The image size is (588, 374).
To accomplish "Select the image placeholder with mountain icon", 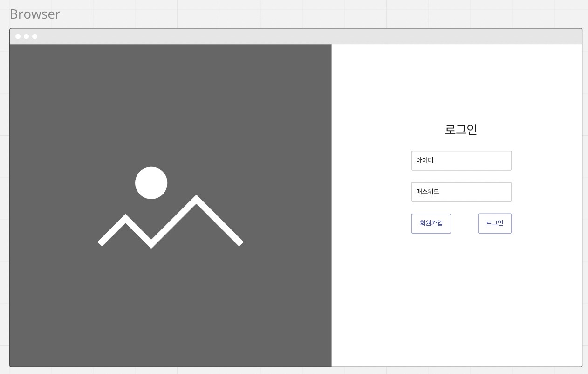I will 171,206.
